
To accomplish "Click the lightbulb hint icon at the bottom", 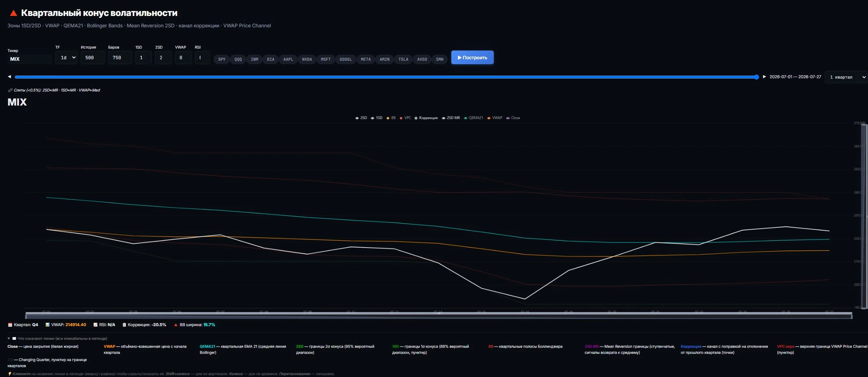I will coord(10,374).
